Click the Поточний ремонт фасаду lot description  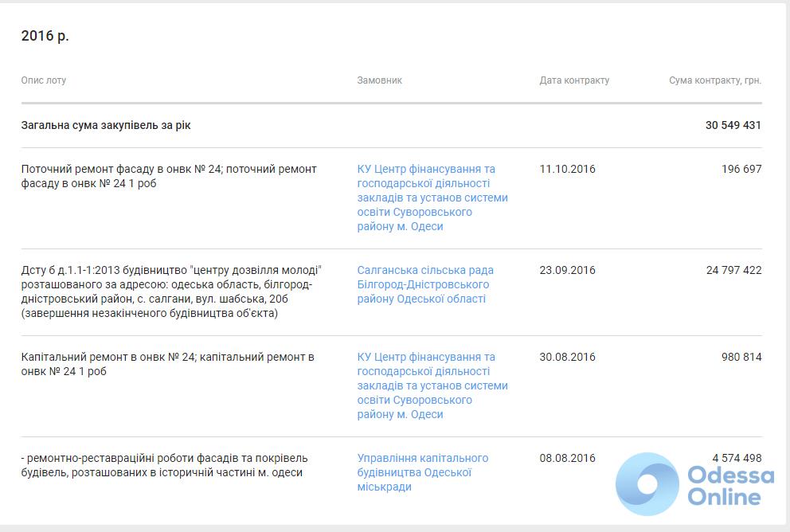169,176
